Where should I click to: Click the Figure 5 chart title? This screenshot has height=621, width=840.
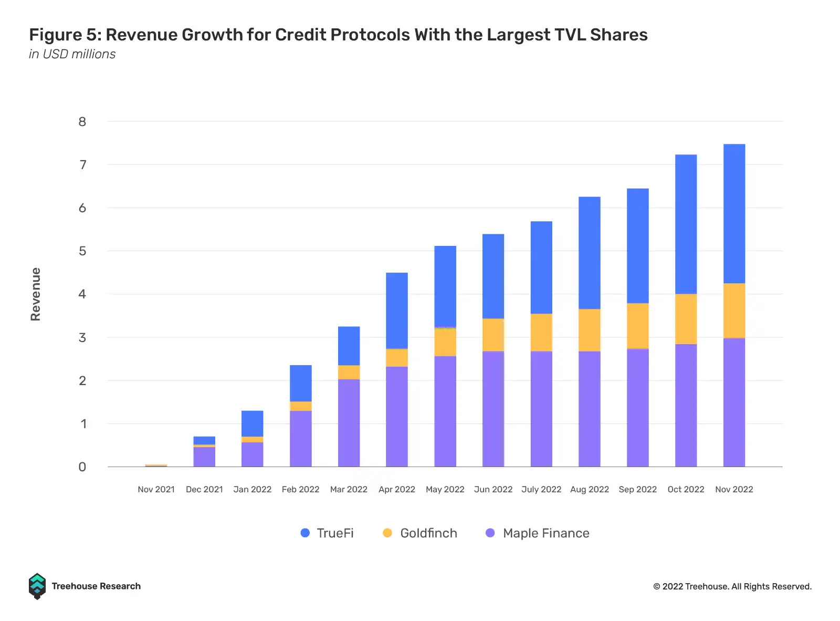pyautogui.click(x=338, y=35)
